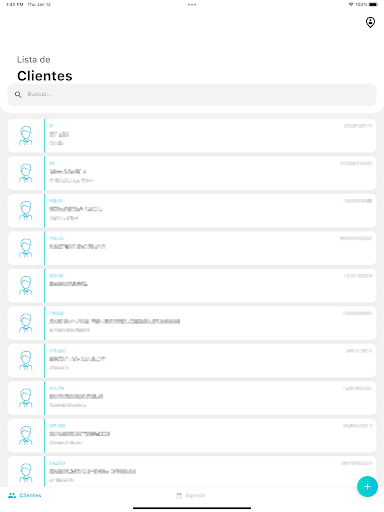The width and height of the screenshot is (384, 512).
Task: Select the sixth client with longest name
Action: [192, 323]
